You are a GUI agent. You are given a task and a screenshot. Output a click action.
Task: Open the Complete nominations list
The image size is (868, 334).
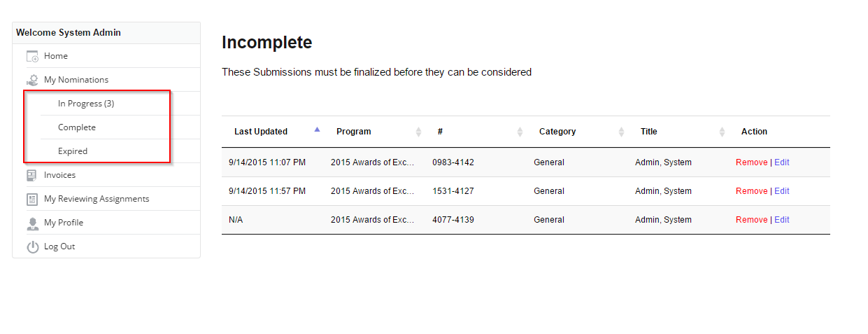pyautogui.click(x=77, y=127)
